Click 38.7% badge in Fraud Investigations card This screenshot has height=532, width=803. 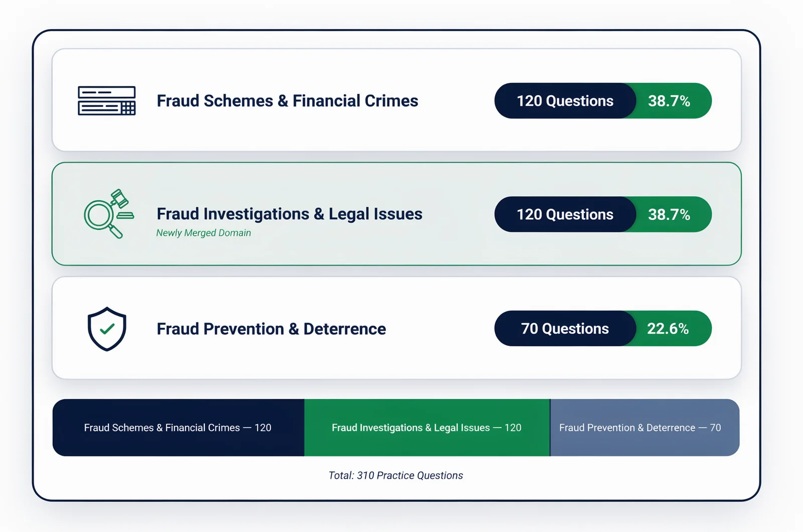click(x=670, y=214)
